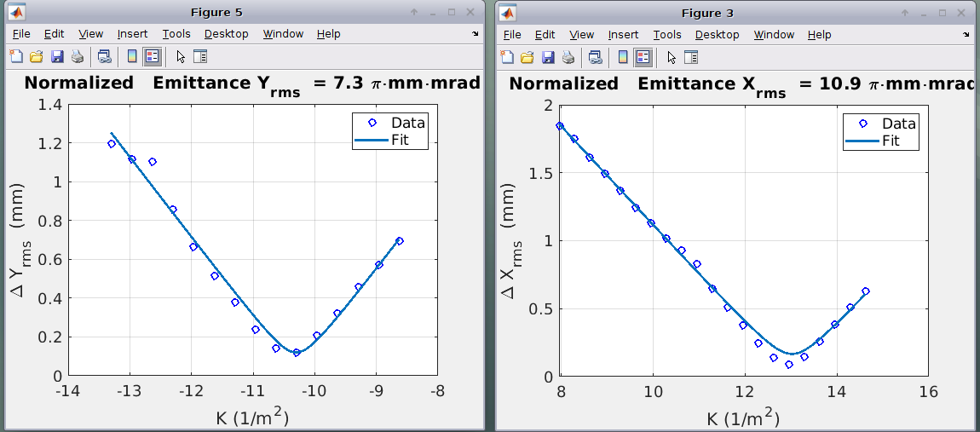The image size is (980, 432).
Task: Expand toolbar dock arrow in Figure 5 menu bar
Action: [x=476, y=34]
